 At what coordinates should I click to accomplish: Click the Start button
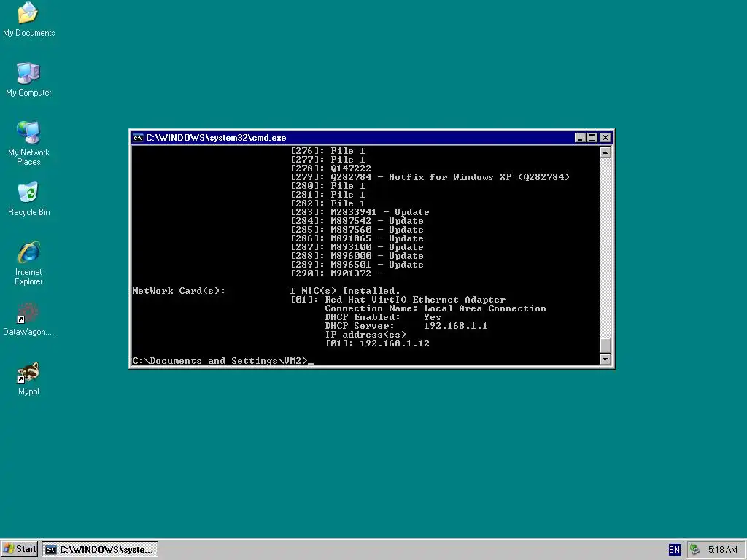pos(20,549)
